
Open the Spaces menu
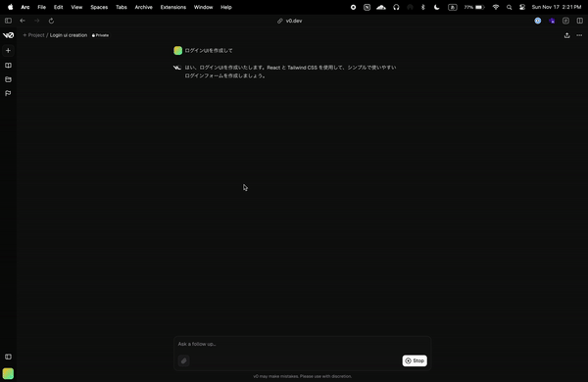coord(99,7)
